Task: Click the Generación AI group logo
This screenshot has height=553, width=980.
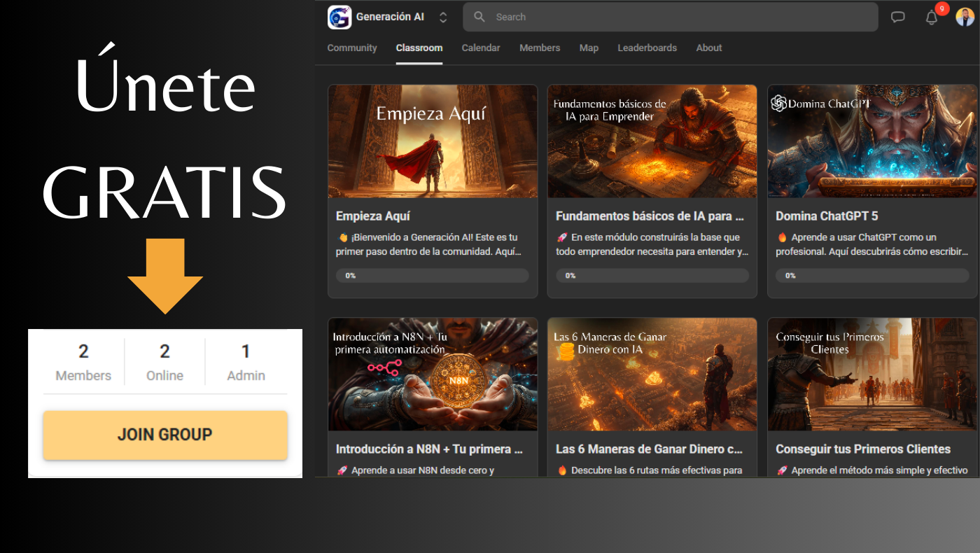Action: 339,17
